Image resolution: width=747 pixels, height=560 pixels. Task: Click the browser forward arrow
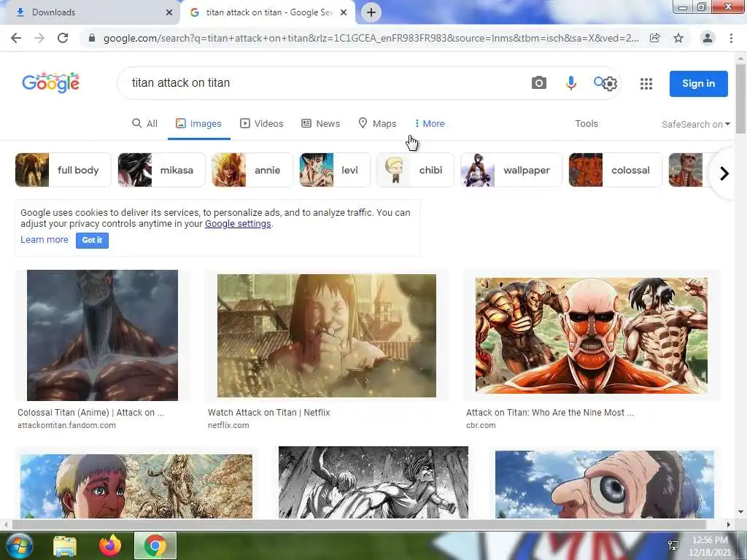[39, 38]
